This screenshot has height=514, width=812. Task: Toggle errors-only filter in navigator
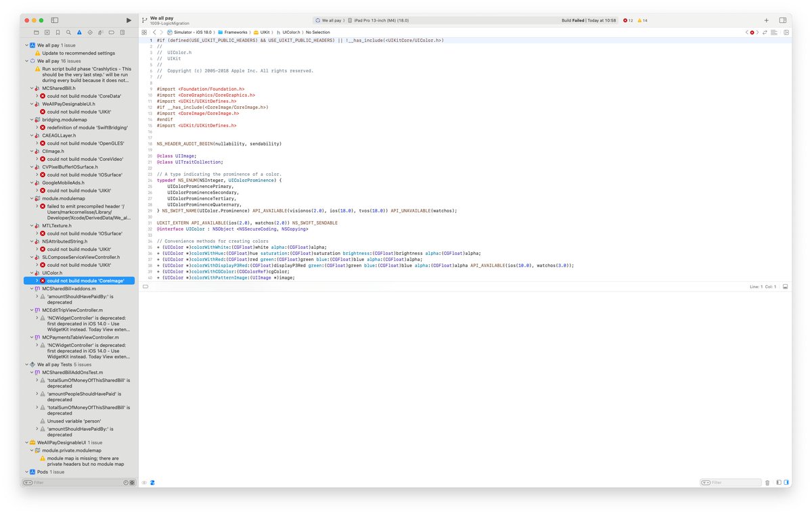pos(132,482)
